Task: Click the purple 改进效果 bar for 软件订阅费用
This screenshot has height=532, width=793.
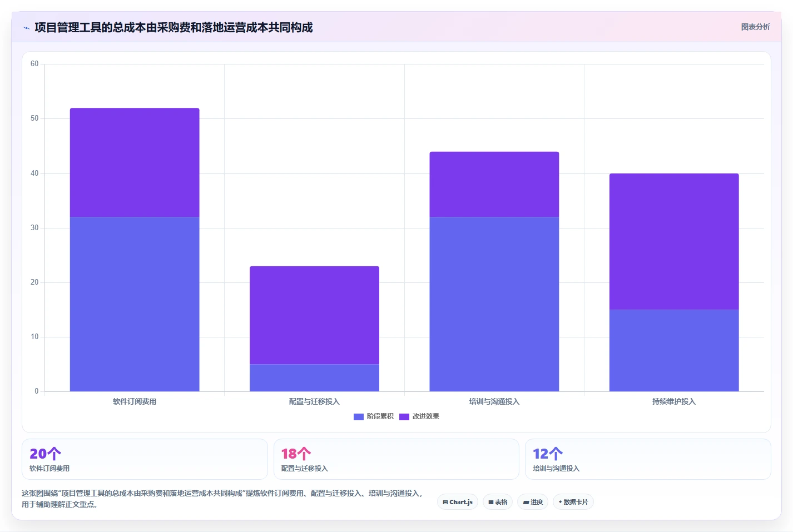Action: (135, 162)
